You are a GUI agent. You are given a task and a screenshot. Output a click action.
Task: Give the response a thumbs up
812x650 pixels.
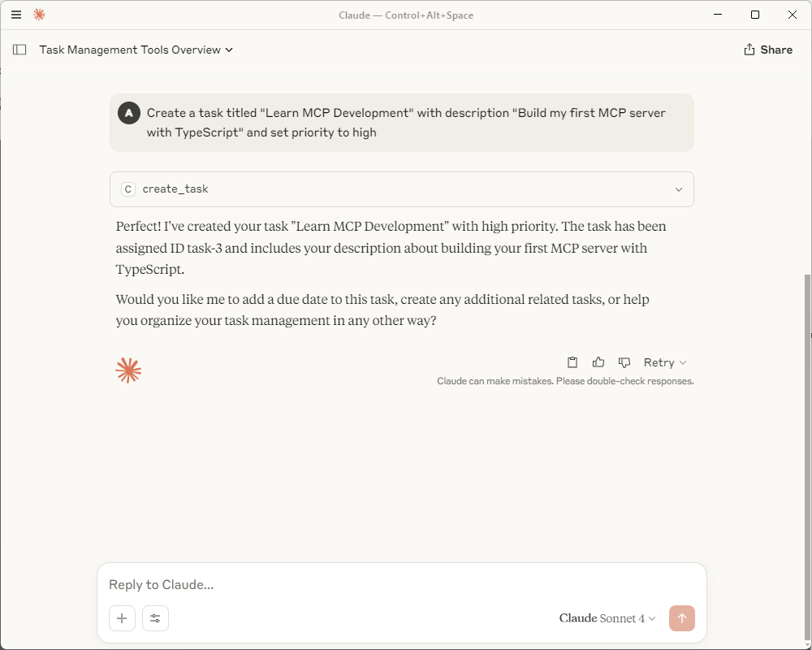point(598,362)
